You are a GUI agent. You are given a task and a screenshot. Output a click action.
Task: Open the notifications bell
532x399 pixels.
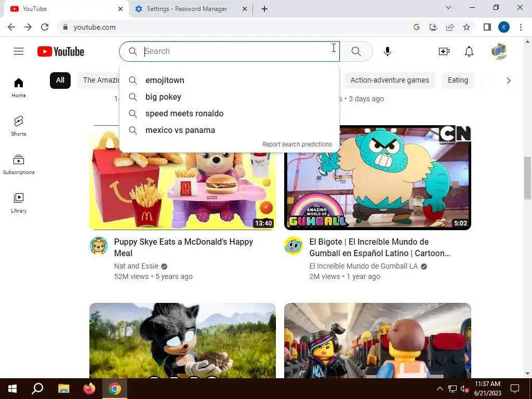point(469,51)
